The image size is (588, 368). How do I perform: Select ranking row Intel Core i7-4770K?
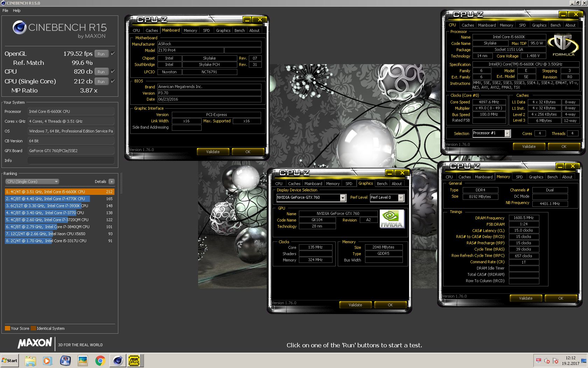[59, 199]
